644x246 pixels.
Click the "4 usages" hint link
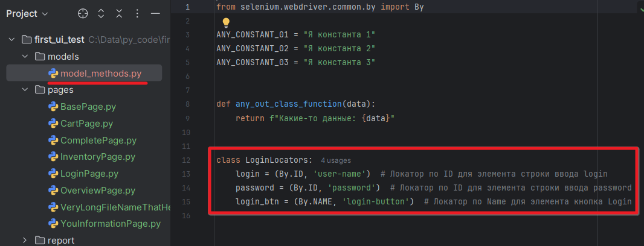pos(335,160)
